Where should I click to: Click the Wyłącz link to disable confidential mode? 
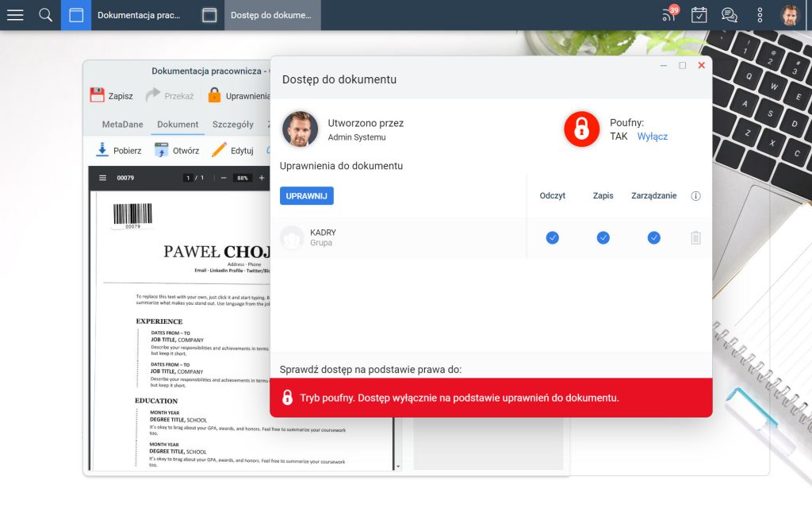[x=652, y=137]
